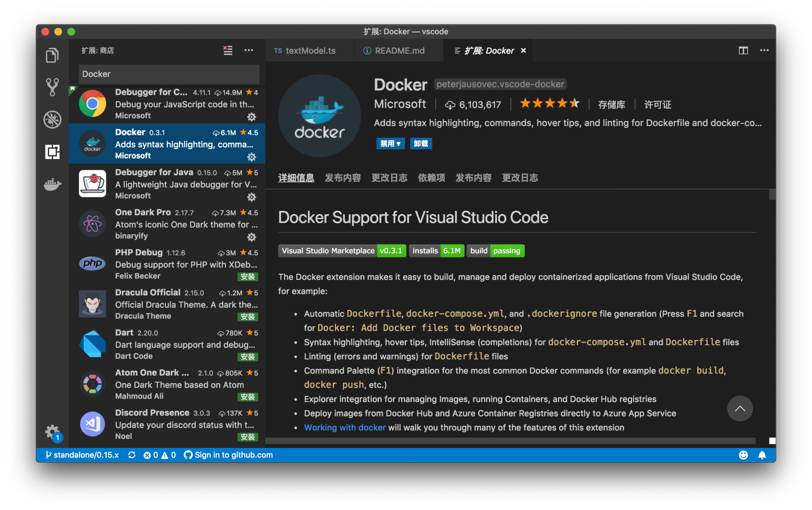Click the 卸载 uninstall button
812x510 pixels.
(x=420, y=144)
